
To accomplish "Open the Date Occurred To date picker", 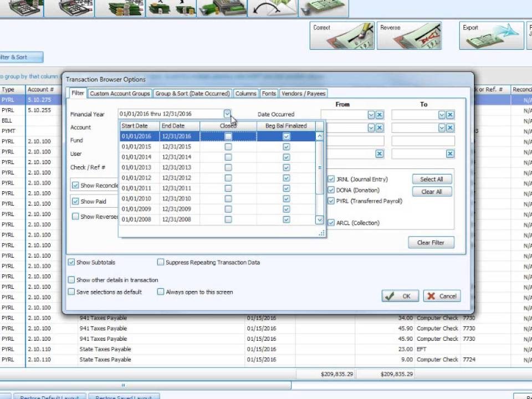I will (x=442, y=115).
